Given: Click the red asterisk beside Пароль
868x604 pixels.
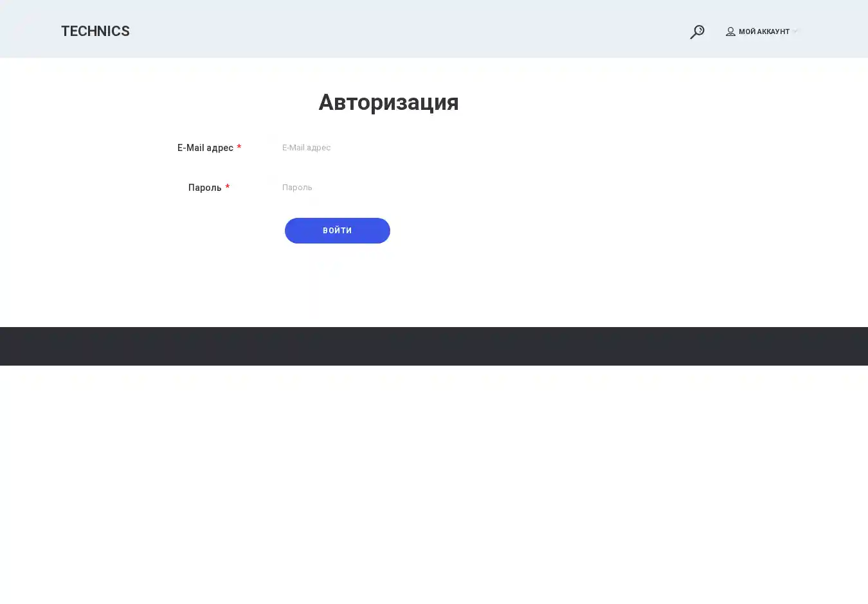Looking at the screenshot, I should point(227,188).
